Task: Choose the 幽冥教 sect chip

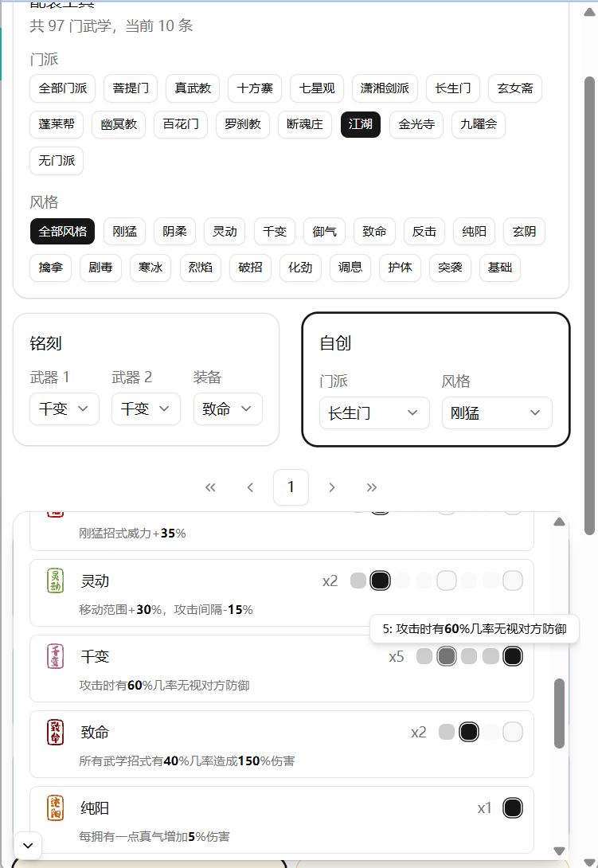Action: coord(119,124)
